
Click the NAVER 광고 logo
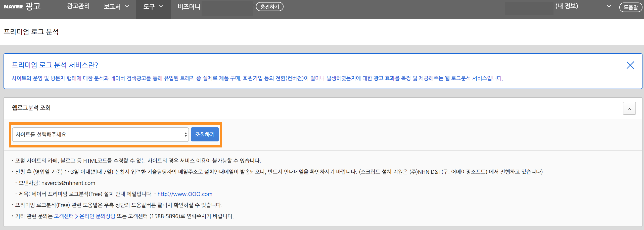[22, 6]
